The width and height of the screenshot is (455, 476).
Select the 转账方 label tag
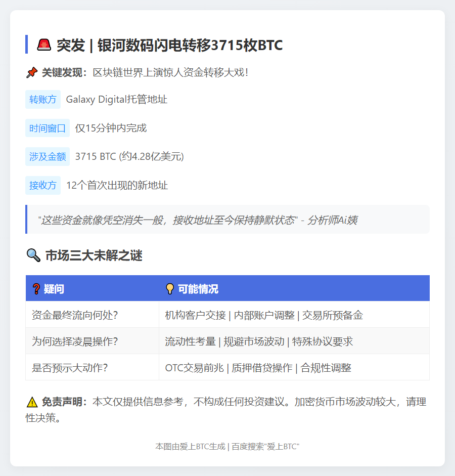click(43, 99)
